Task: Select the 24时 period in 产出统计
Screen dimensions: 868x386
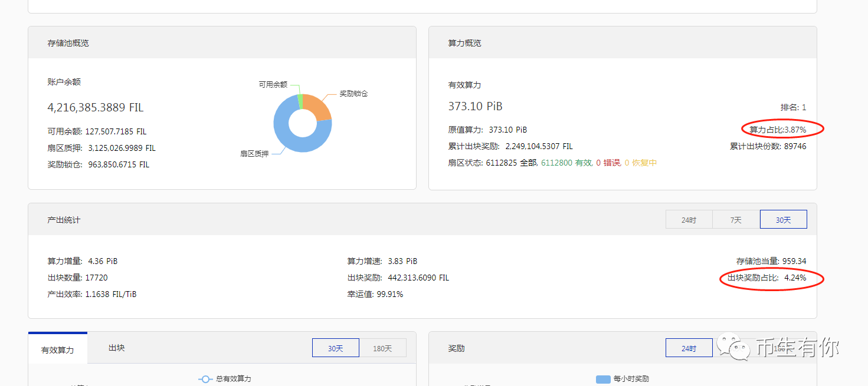Action: pos(689,219)
